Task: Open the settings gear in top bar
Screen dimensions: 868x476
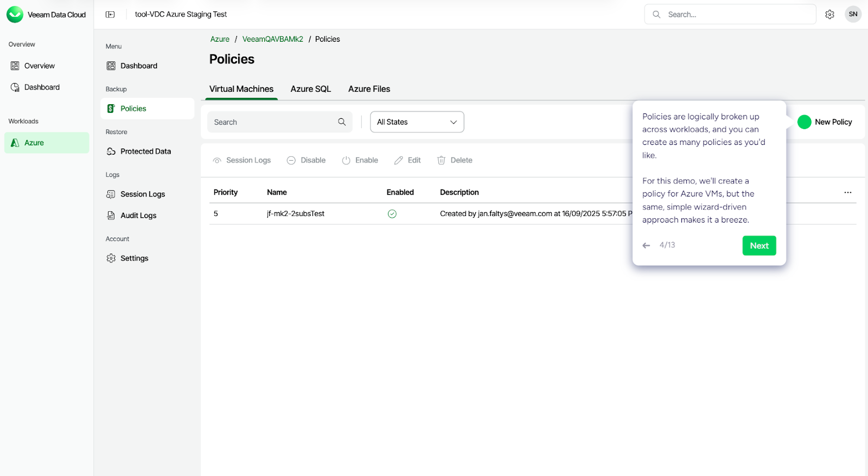Action: (x=829, y=15)
